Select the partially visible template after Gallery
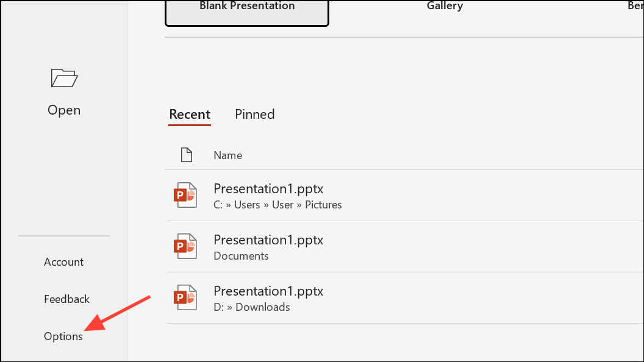This screenshot has width=644, height=362. 635,5
